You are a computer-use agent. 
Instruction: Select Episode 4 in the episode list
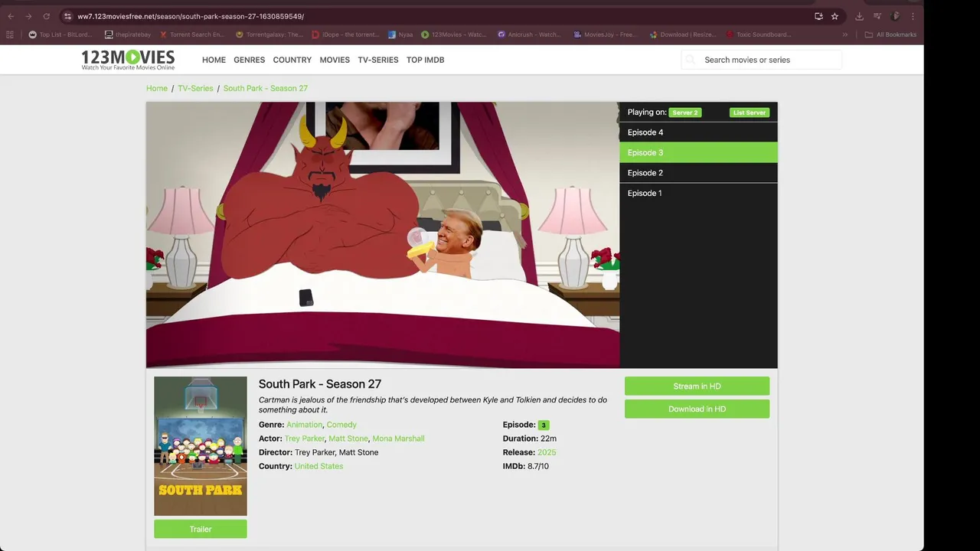(698, 132)
